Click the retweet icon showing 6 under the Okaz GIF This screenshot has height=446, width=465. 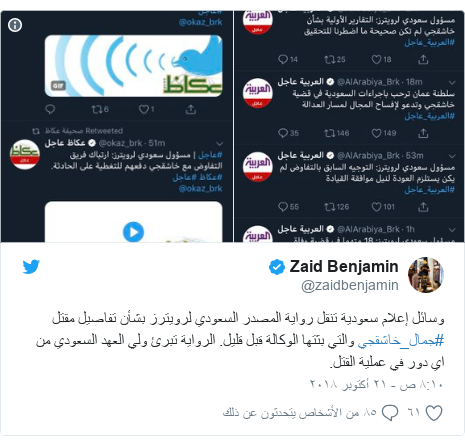tap(97, 109)
